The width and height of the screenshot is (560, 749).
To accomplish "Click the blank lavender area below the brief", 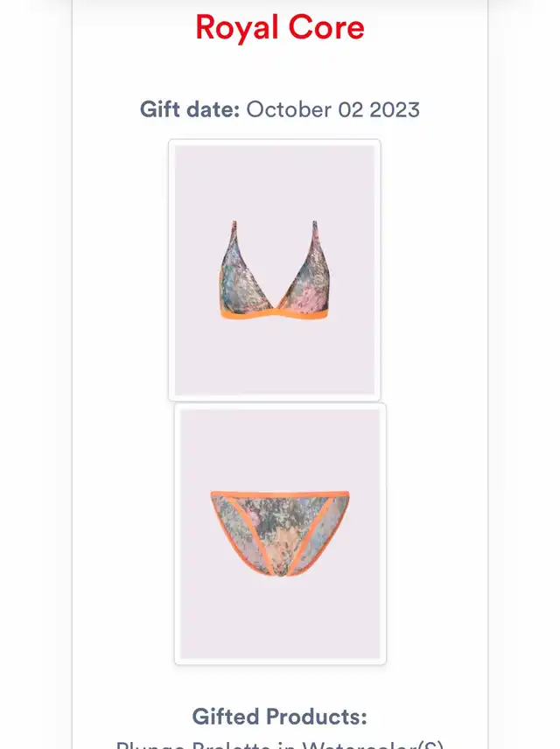I will pos(281,619).
